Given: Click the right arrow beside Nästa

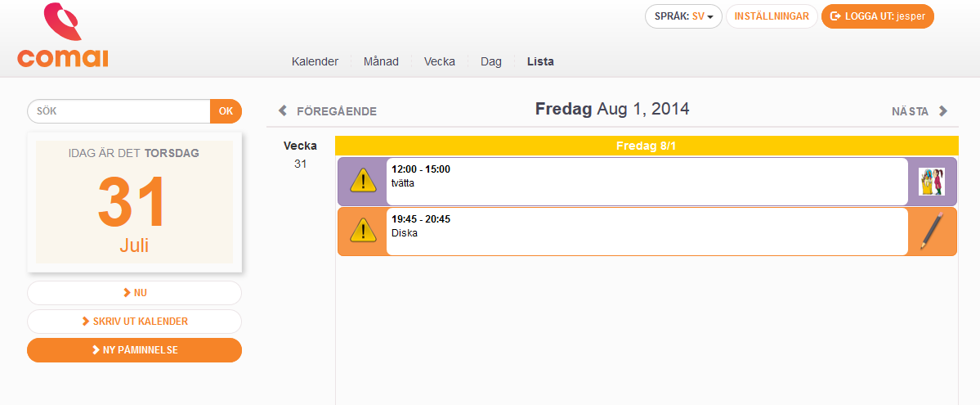Looking at the screenshot, I should pyautogui.click(x=943, y=110).
